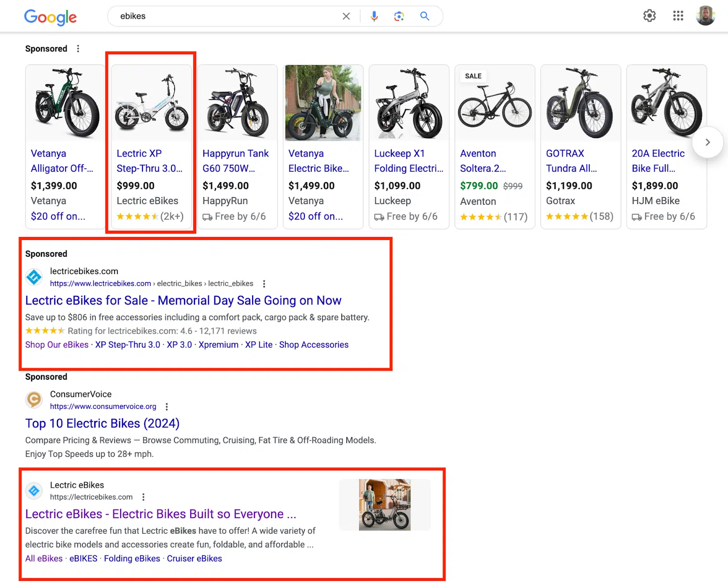Viewport: 728px width, 585px height.
Task: Click GOTRAX star rating (158)
Action: [x=580, y=216]
